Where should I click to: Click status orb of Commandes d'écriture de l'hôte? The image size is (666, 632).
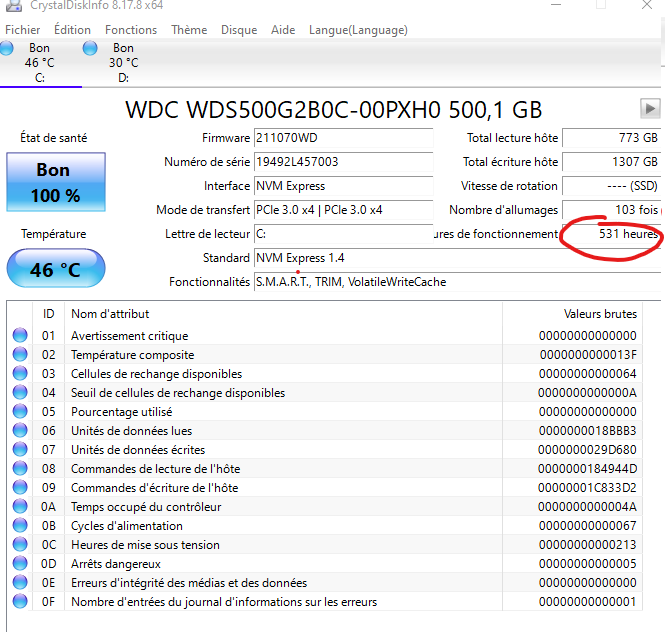coord(20,487)
